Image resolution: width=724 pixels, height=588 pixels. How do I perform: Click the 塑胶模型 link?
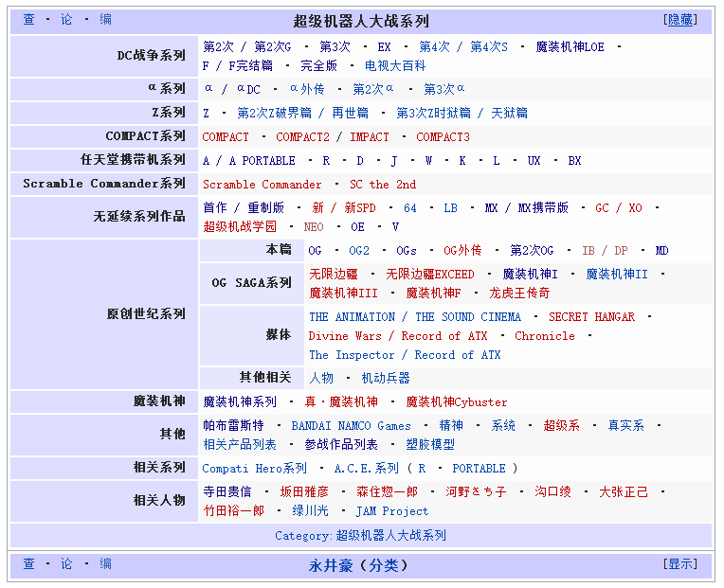pyautogui.click(x=430, y=445)
